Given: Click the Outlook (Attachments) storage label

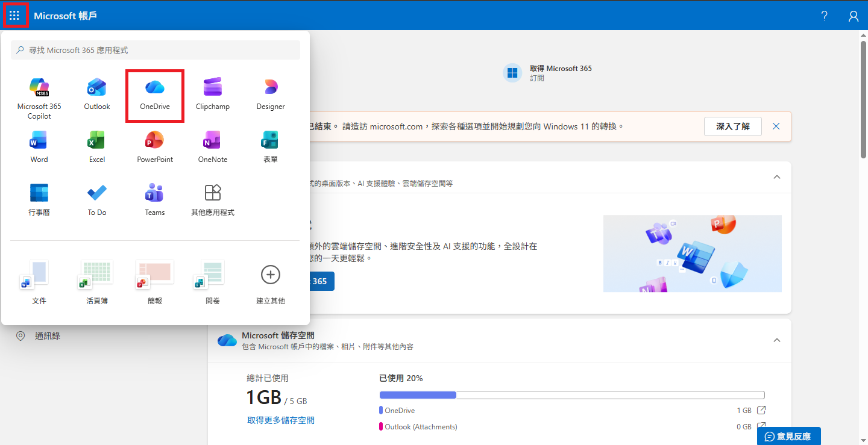Looking at the screenshot, I should tap(421, 427).
